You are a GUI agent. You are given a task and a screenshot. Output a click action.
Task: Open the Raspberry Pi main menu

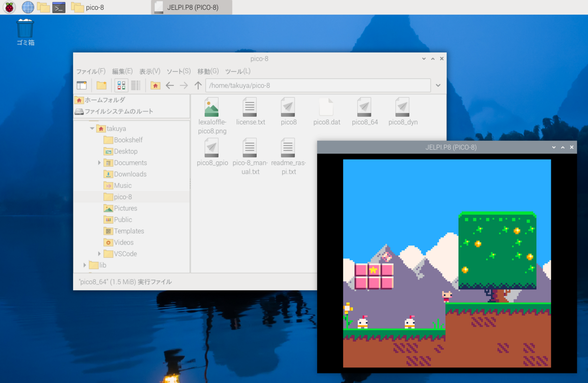coord(10,7)
